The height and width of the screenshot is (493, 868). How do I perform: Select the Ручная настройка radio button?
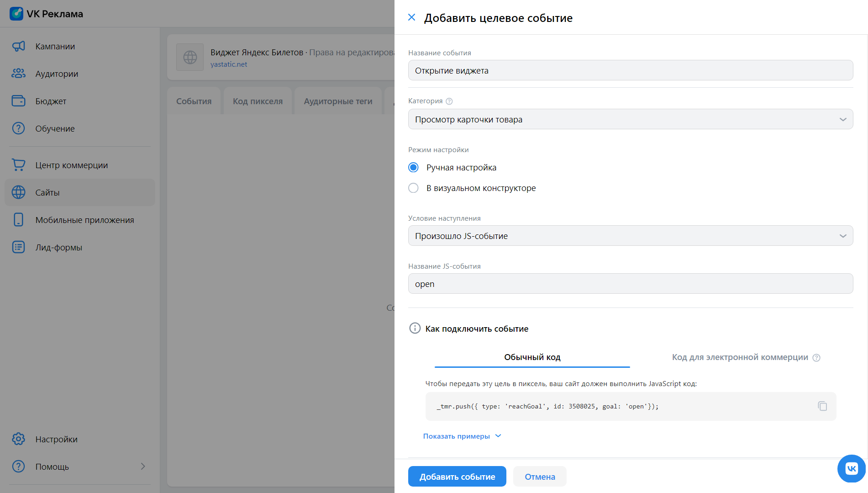pos(413,168)
